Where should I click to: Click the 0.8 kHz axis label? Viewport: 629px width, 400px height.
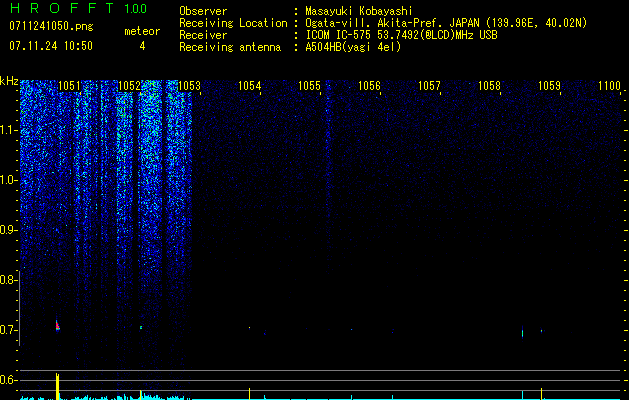(7, 280)
